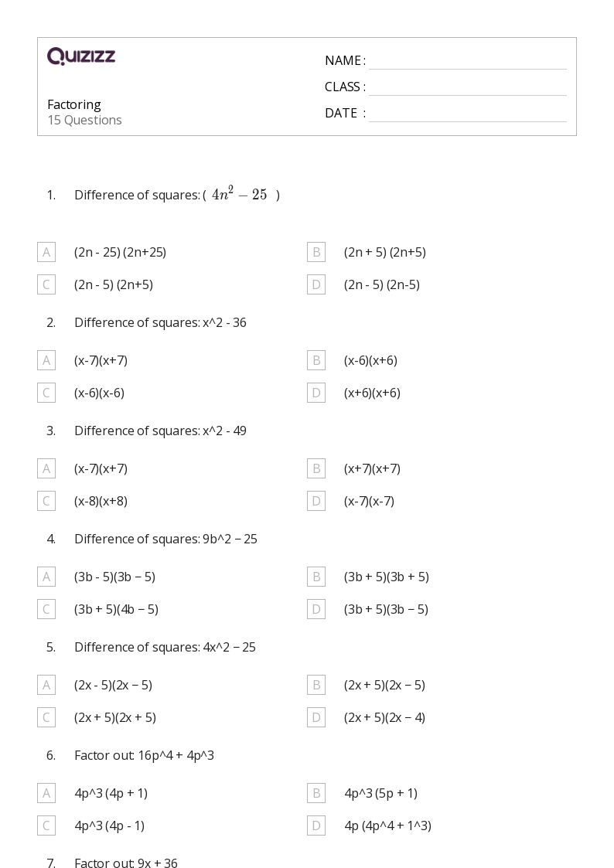
Task: Click the CLASS input line
Action: pyautogui.click(x=468, y=88)
